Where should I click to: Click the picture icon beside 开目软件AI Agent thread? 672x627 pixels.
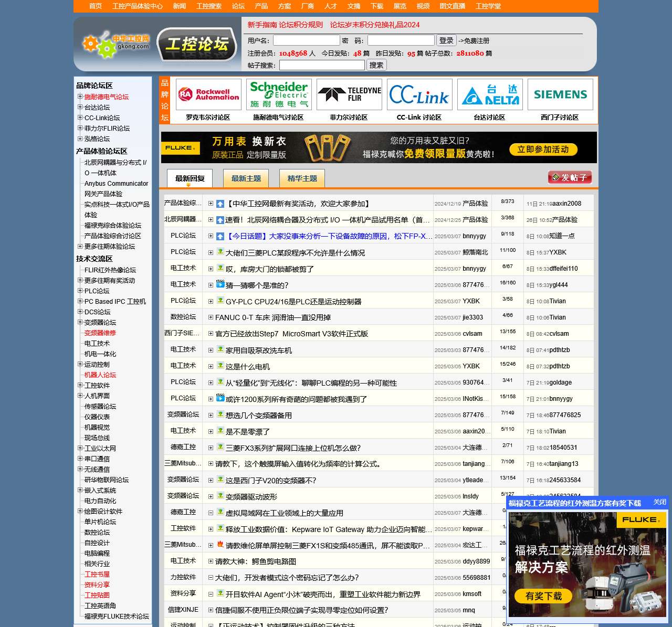tap(220, 593)
